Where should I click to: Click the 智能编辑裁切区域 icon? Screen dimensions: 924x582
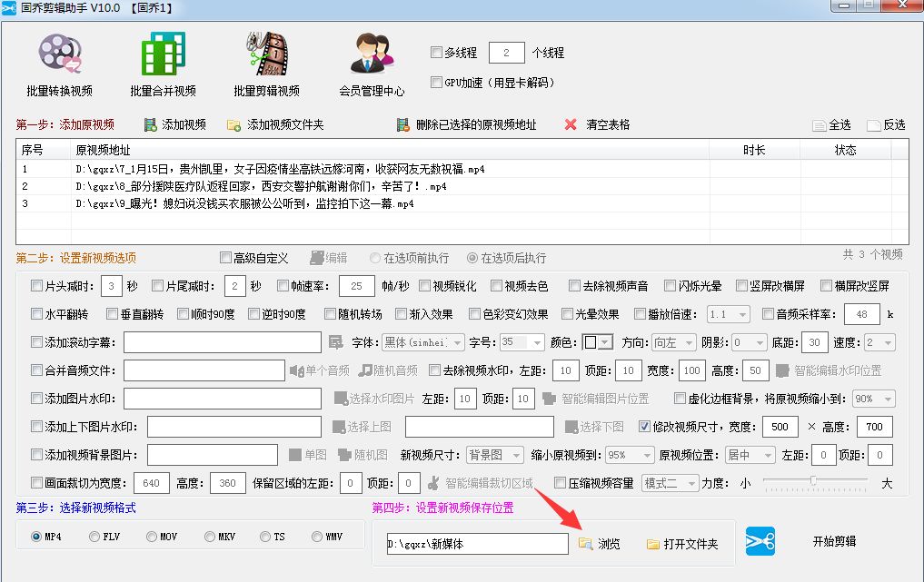tap(433, 483)
